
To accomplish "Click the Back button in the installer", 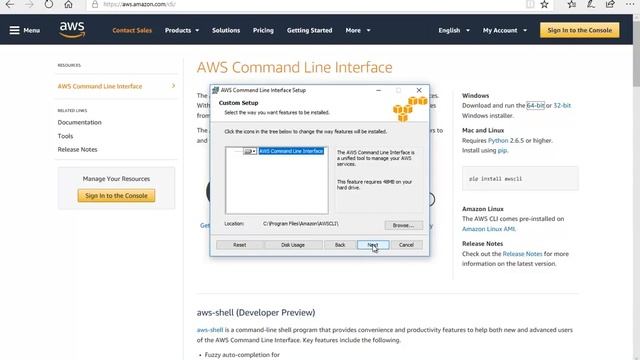I will click(340, 245).
